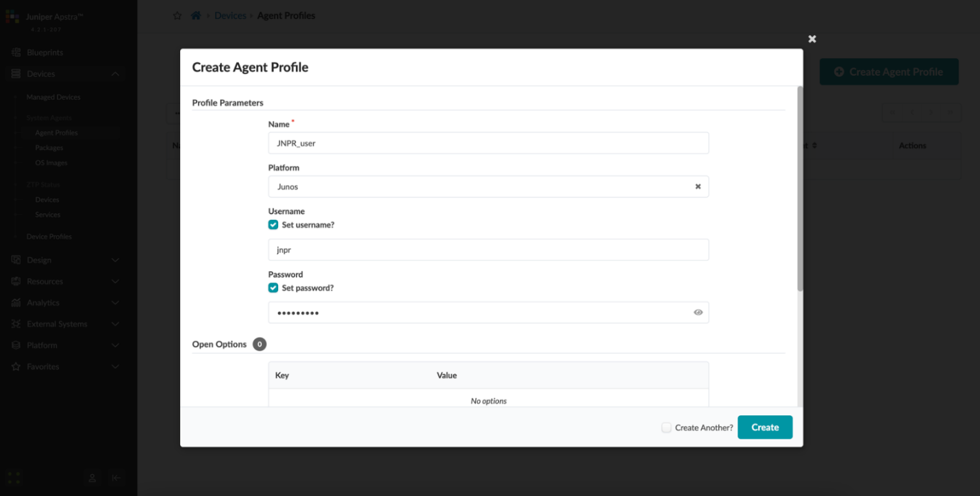
Task: Open the Platform dropdown showing Junos
Action: pyautogui.click(x=488, y=186)
